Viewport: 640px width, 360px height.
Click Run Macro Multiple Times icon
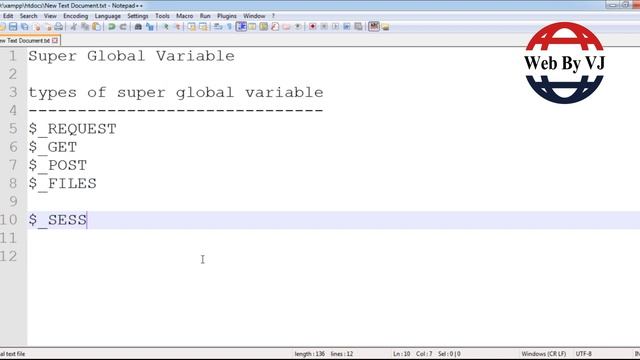pyautogui.click(x=347, y=27)
